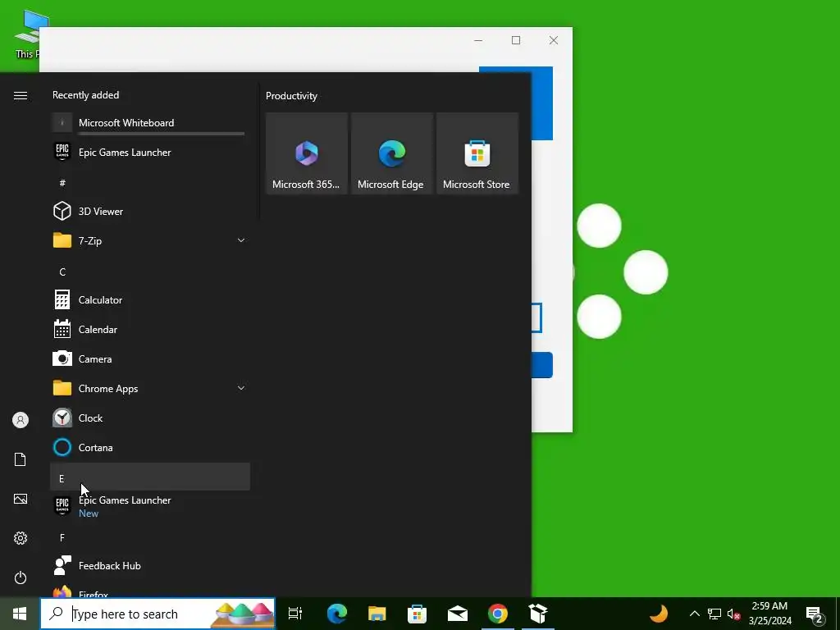
Task: Click the network icon in the tray
Action: 714,614
